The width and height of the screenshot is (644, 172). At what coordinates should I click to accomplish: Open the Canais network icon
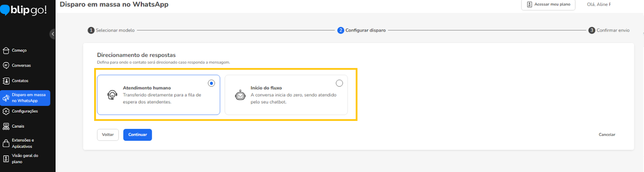[x=6, y=127]
